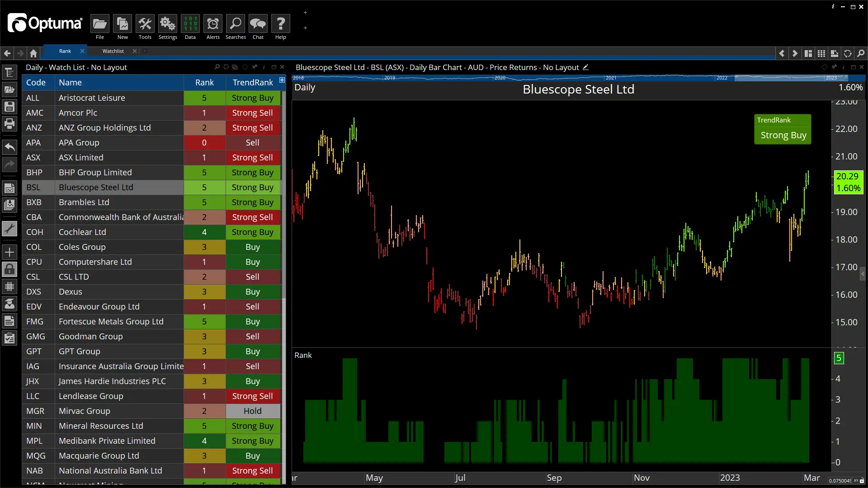Click the wrench tool sidebar icon

click(x=9, y=229)
